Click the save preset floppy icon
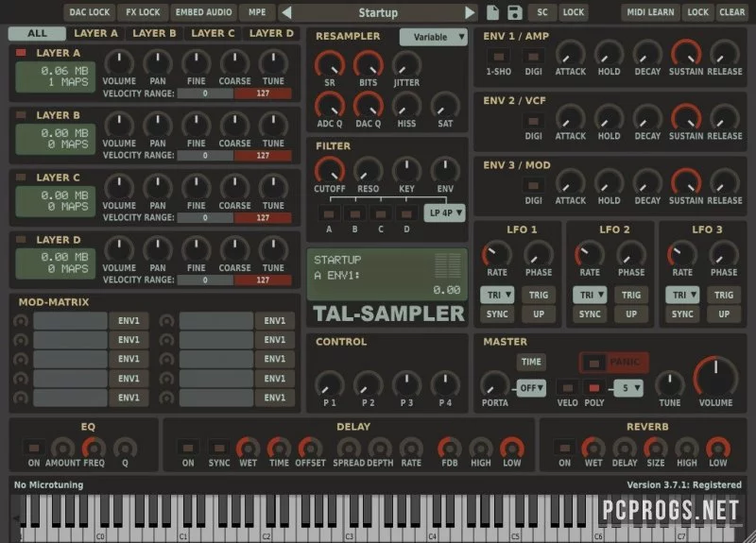The height and width of the screenshot is (543, 756). click(x=515, y=12)
